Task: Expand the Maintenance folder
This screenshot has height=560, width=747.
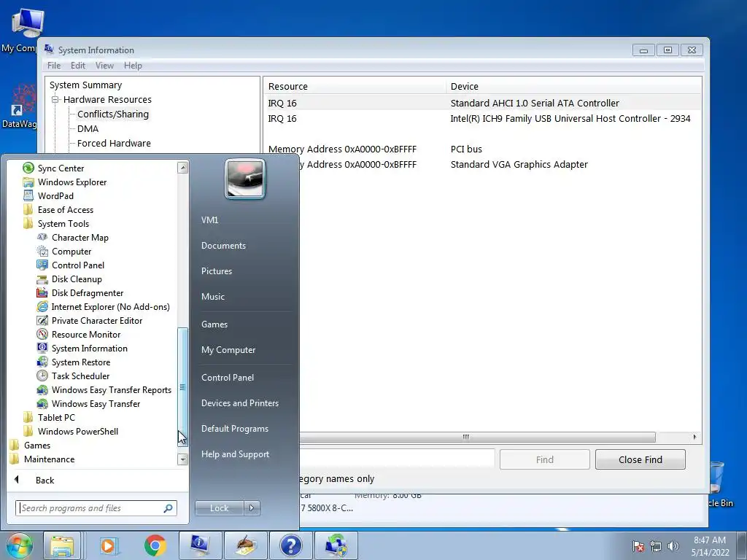Action: click(42, 459)
